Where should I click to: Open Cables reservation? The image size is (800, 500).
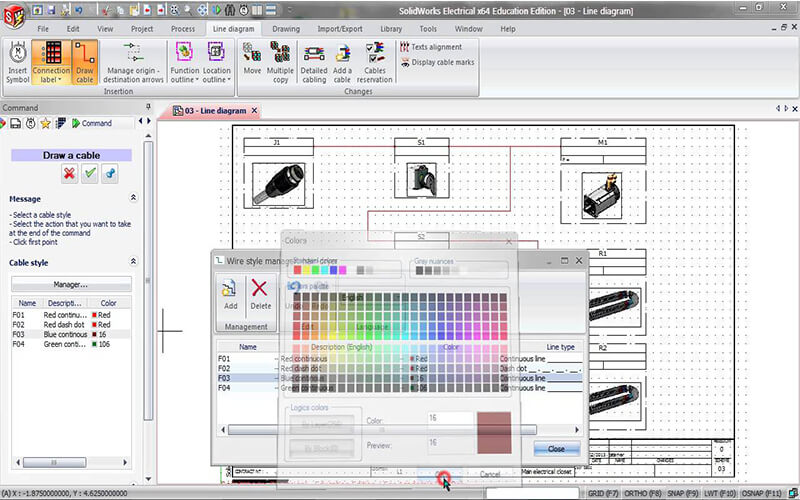point(375,62)
